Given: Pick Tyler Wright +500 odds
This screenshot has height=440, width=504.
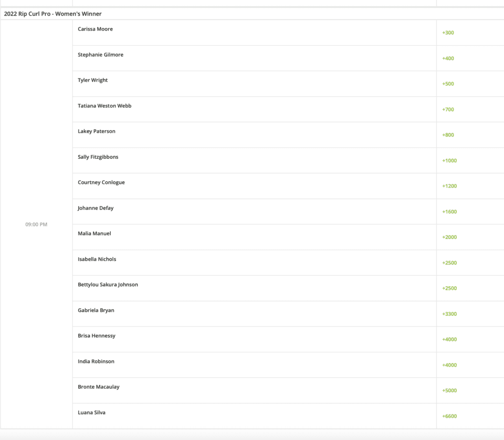Looking at the screenshot, I should tap(448, 84).
